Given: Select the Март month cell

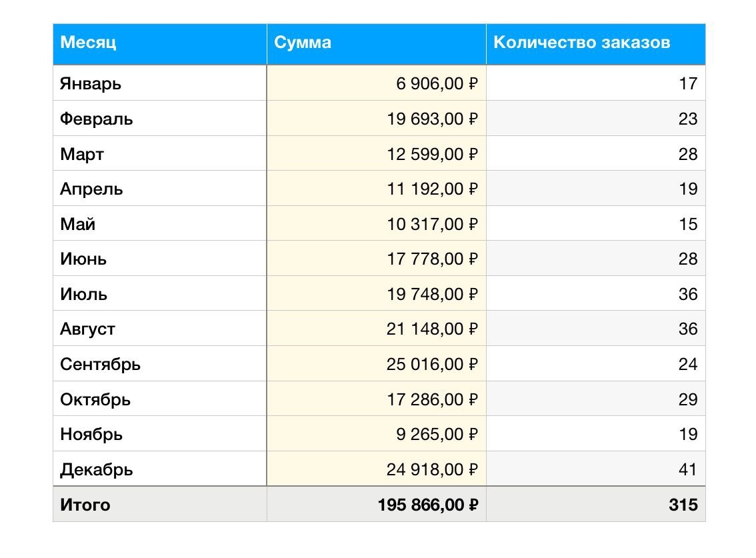Looking at the screenshot, I should (159, 153).
